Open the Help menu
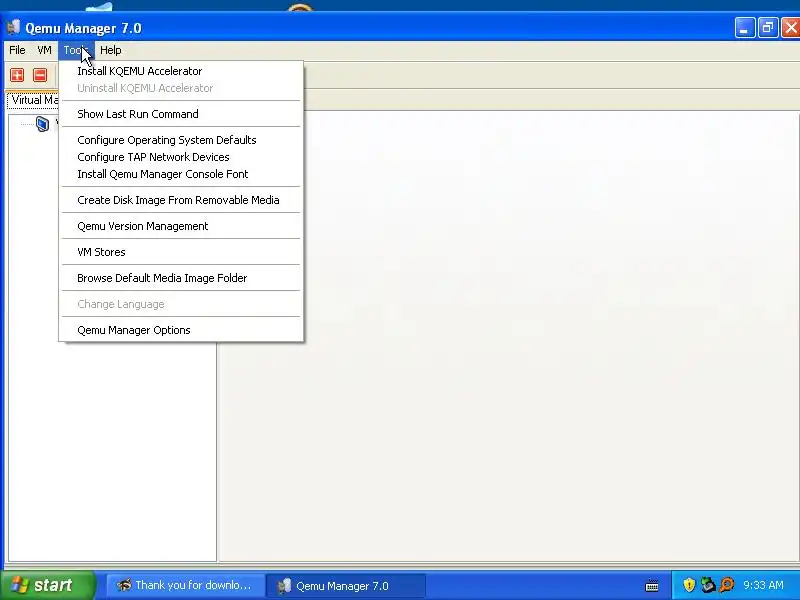The height and width of the screenshot is (600, 800). [x=111, y=50]
